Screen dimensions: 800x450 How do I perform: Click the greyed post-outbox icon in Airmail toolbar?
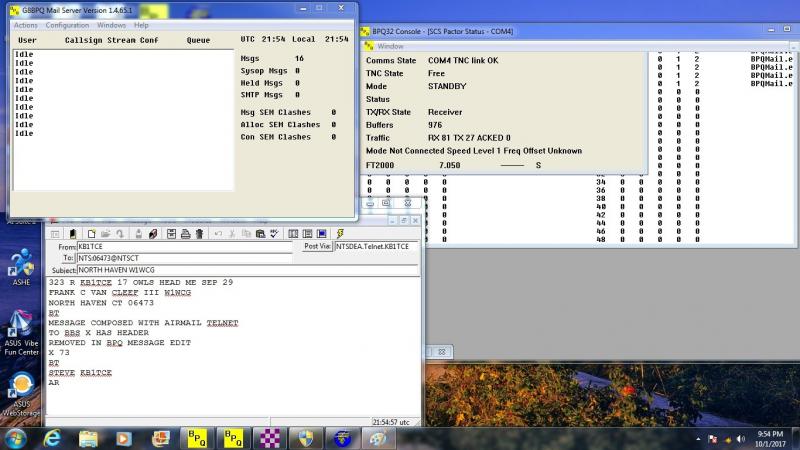coord(138,234)
